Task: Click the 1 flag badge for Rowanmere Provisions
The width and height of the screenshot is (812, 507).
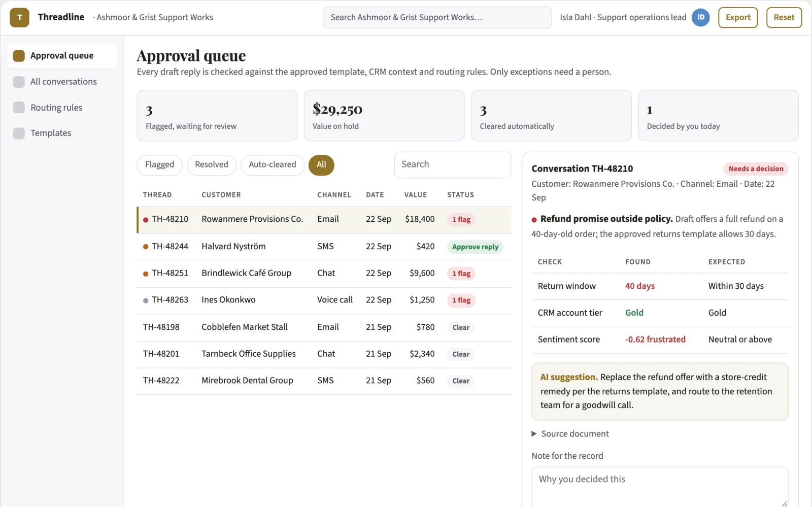Action: click(461, 220)
